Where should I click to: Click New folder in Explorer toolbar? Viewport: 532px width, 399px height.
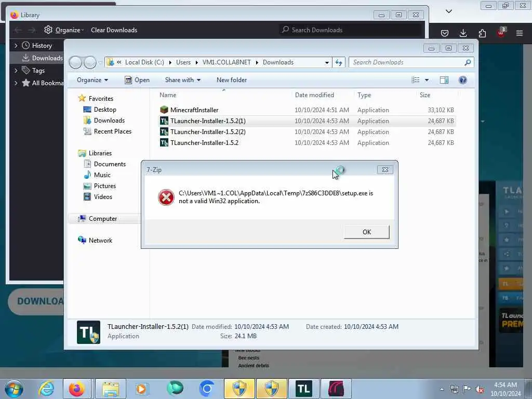point(232,80)
